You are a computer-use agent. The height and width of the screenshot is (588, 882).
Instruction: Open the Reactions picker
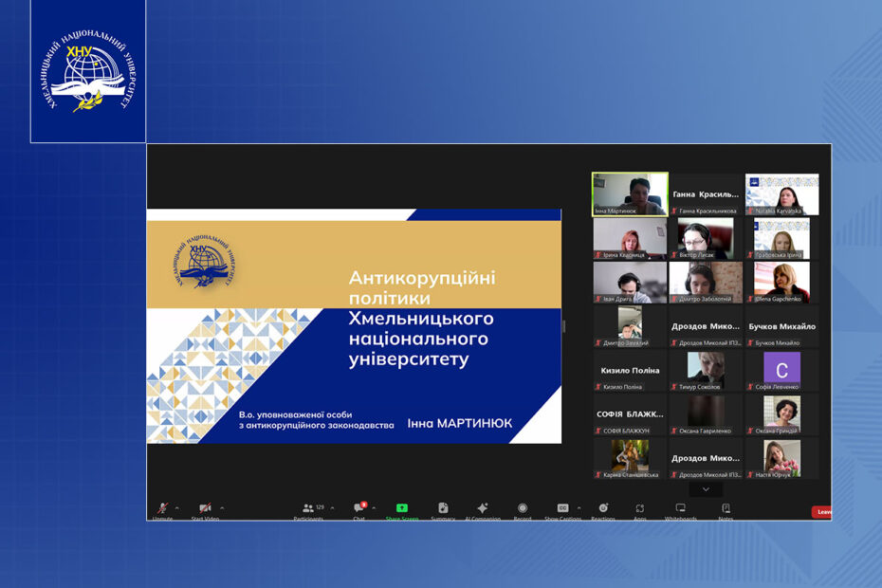(x=603, y=509)
